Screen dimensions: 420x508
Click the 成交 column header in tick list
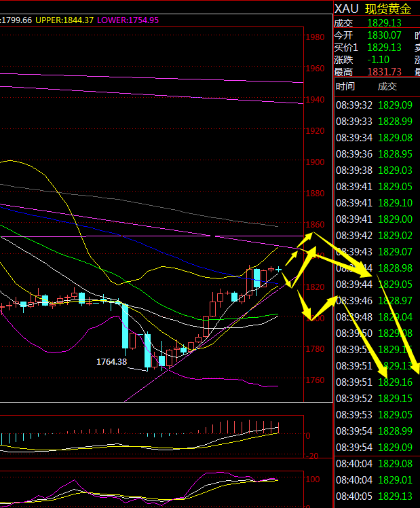click(387, 86)
